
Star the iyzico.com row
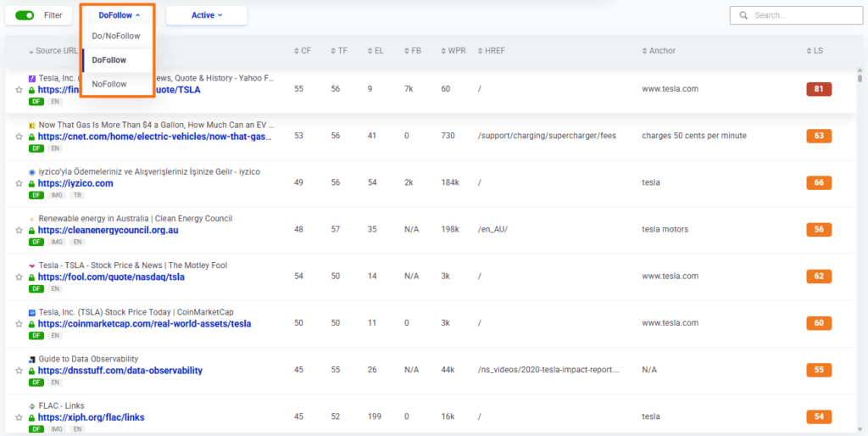click(x=19, y=183)
